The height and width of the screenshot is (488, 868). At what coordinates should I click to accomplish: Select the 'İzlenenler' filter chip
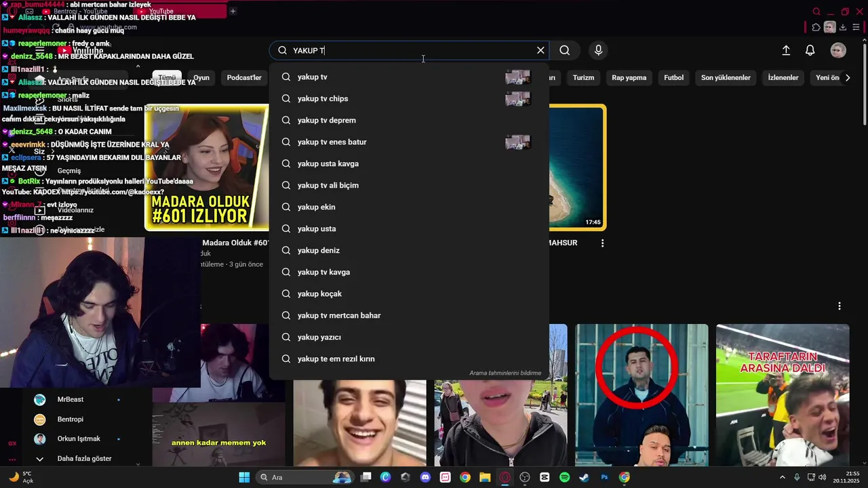(783, 77)
